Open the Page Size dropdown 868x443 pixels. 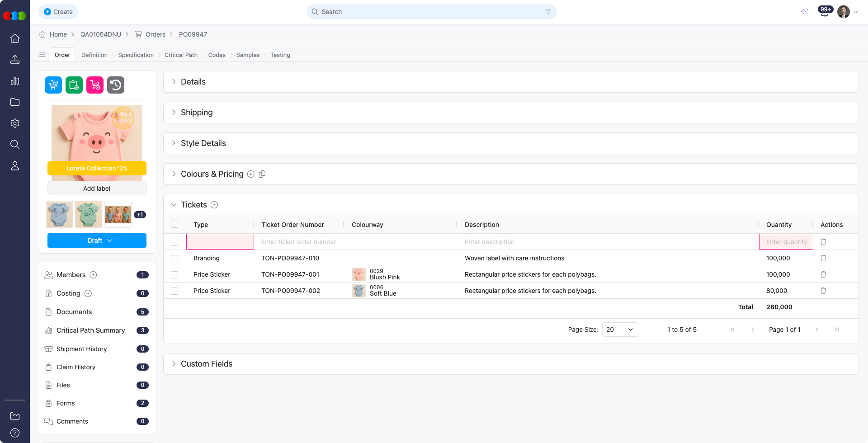pyautogui.click(x=620, y=330)
